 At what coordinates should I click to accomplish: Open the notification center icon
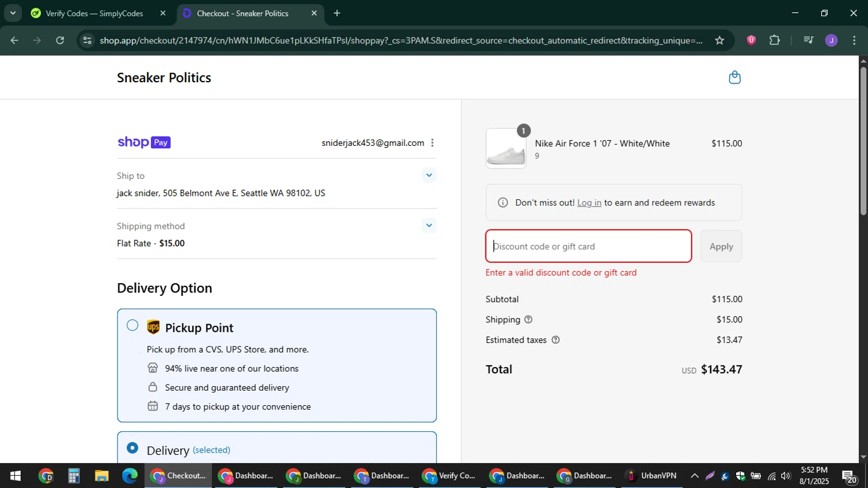point(849,477)
